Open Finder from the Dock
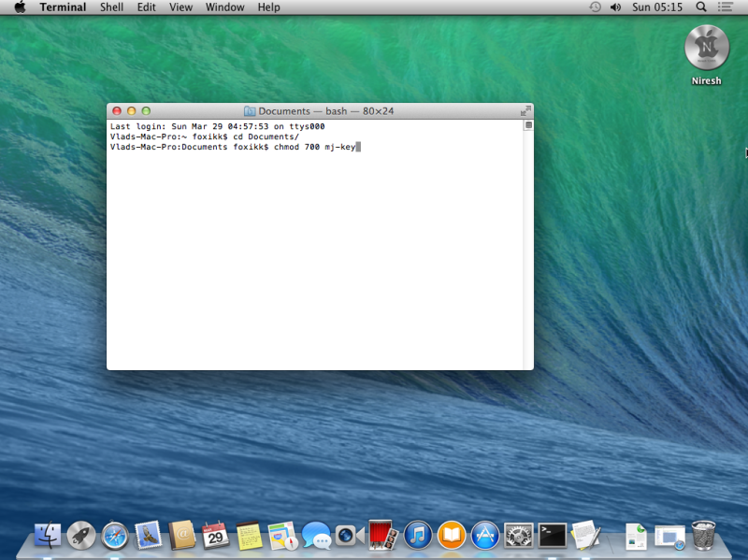Viewport: 748px width, 560px height. pyautogui.click(x=48, y=535)
